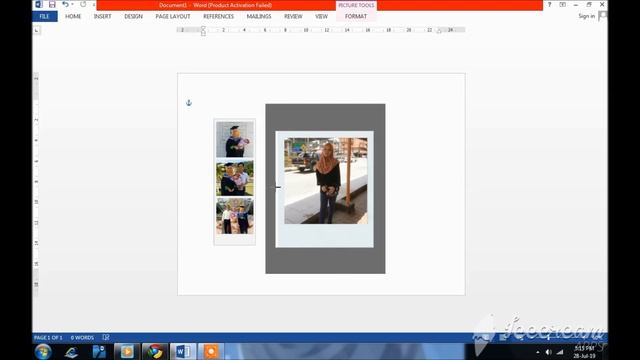Click the taskbar clock showing date and time

tap(584, 352)
